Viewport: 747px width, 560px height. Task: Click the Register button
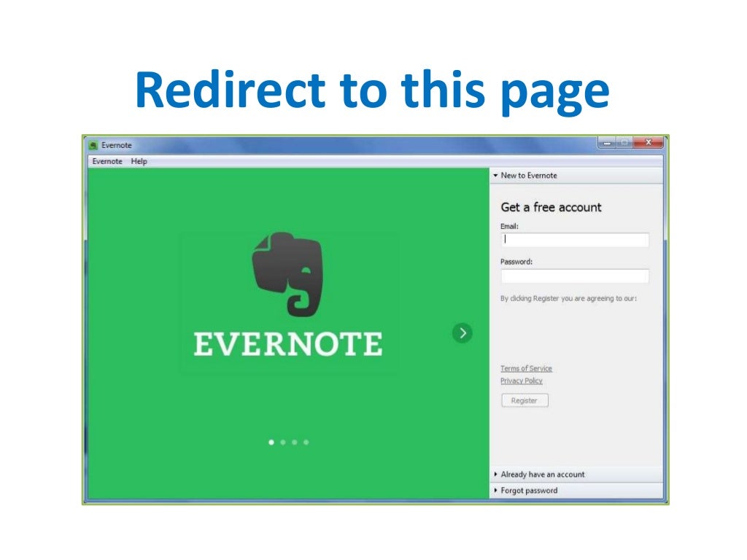[x=525, y=400]
